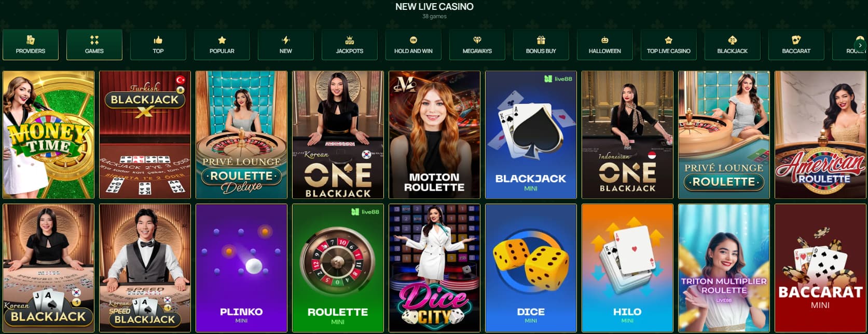Select the Blackjack category tab
Viewport: 868px width, 334px height.
coord(733,45)
